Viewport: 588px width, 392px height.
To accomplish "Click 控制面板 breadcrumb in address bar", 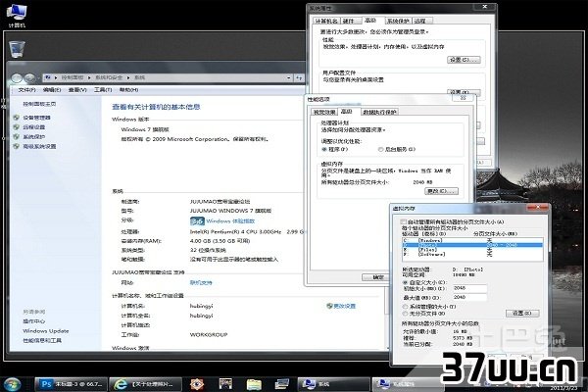I will pyautogui.click(x=73, y=77).
